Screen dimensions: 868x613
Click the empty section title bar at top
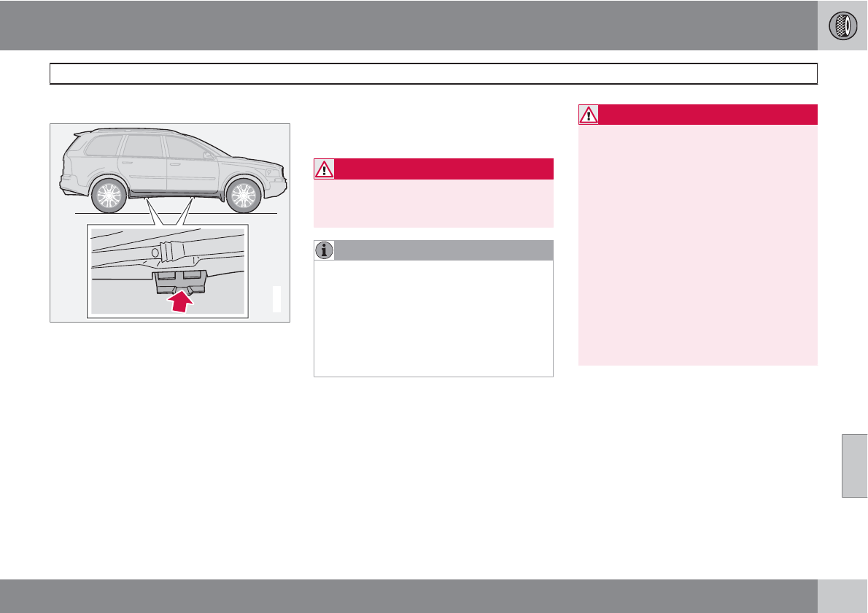coord(433,74)
